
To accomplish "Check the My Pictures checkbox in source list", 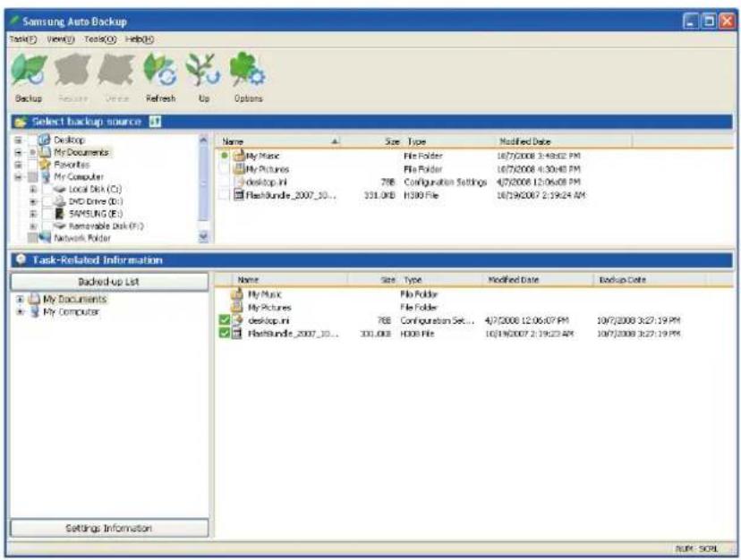I will (225, 169).
